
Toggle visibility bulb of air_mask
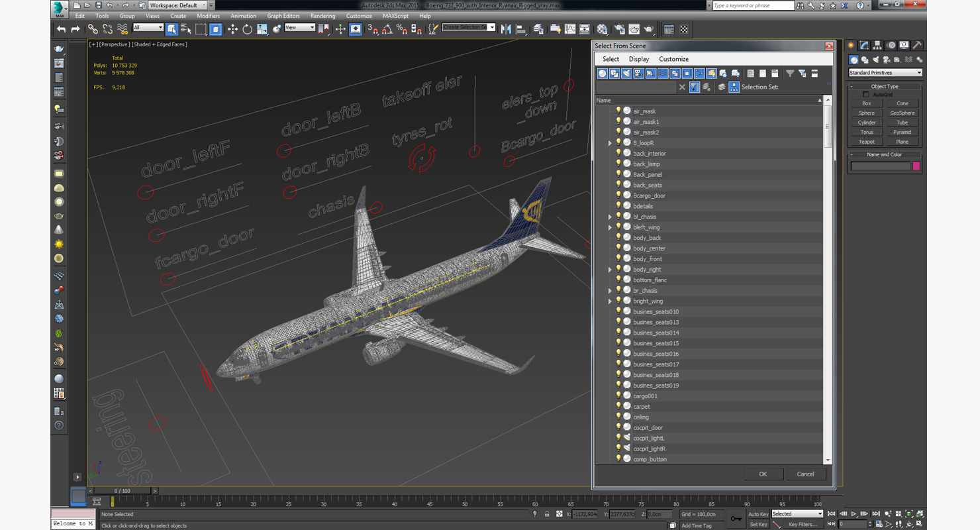(618, 111)
